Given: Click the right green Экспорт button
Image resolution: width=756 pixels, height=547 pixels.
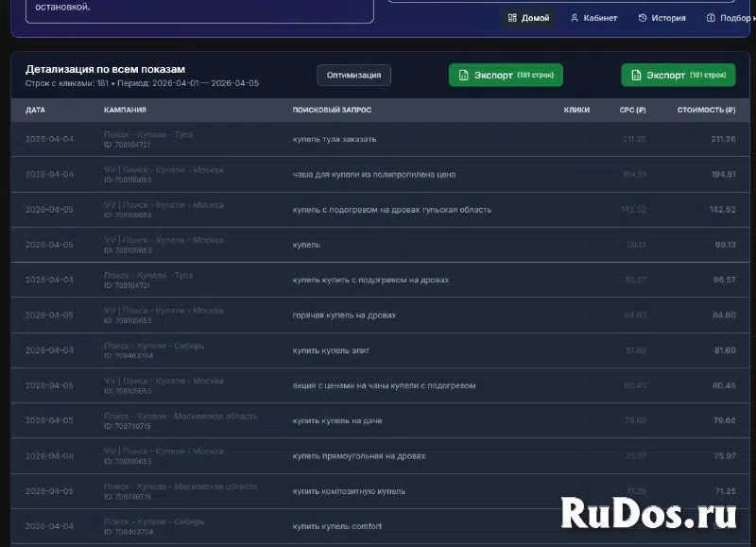Looking at the screenshot, I should (x=679, y=76).
